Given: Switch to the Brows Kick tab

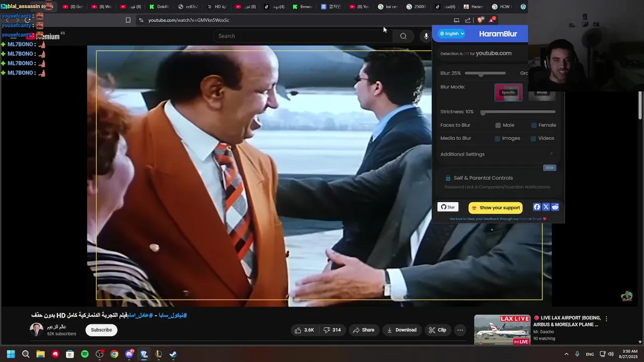Looking at the screenshot, I should (x=302, y=7).
